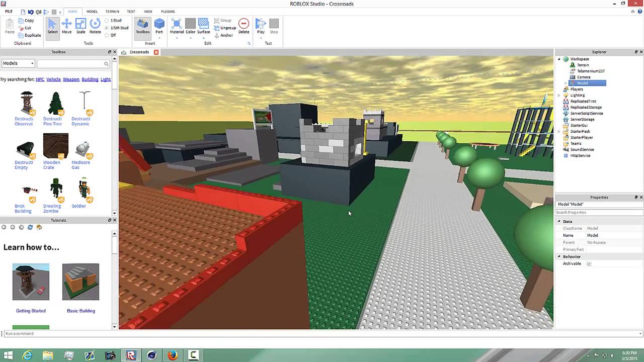Click the Stop test button
This screenshot has height=362, width=644.
click(274, 26)
